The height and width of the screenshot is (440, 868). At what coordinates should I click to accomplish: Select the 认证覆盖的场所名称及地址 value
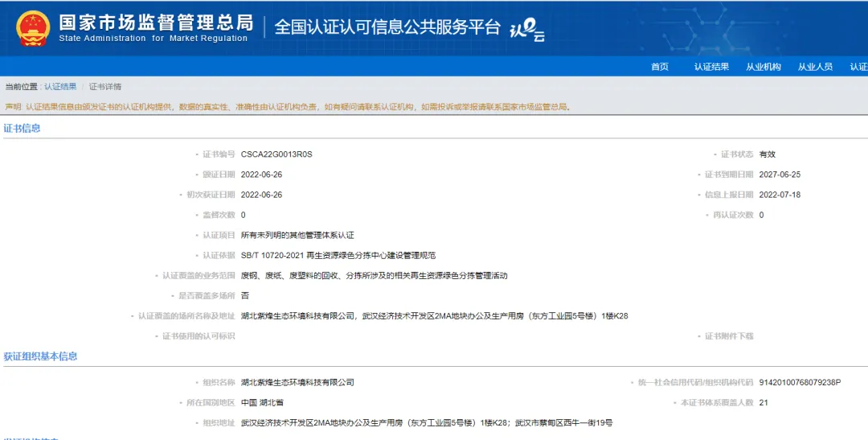coord(435,316)
